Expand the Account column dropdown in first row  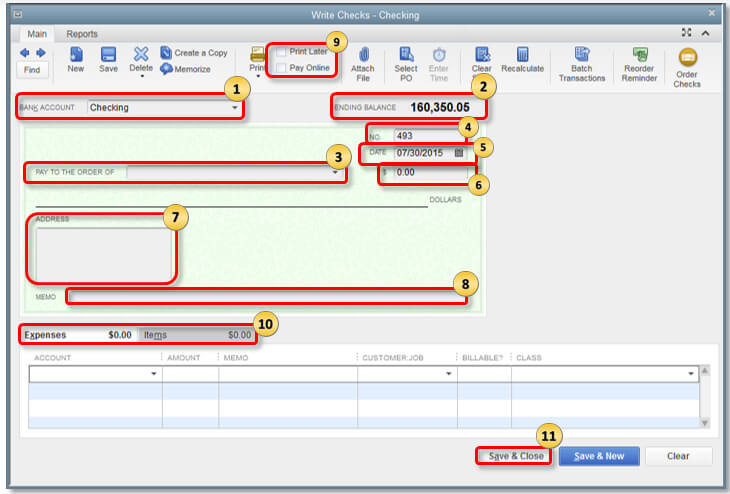[154, 374]
